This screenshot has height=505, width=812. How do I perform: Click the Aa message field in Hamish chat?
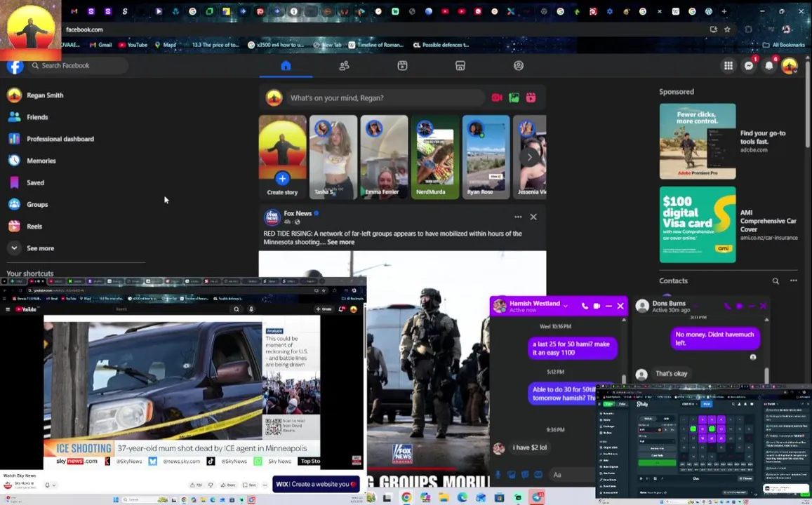[x=572, y=474]
